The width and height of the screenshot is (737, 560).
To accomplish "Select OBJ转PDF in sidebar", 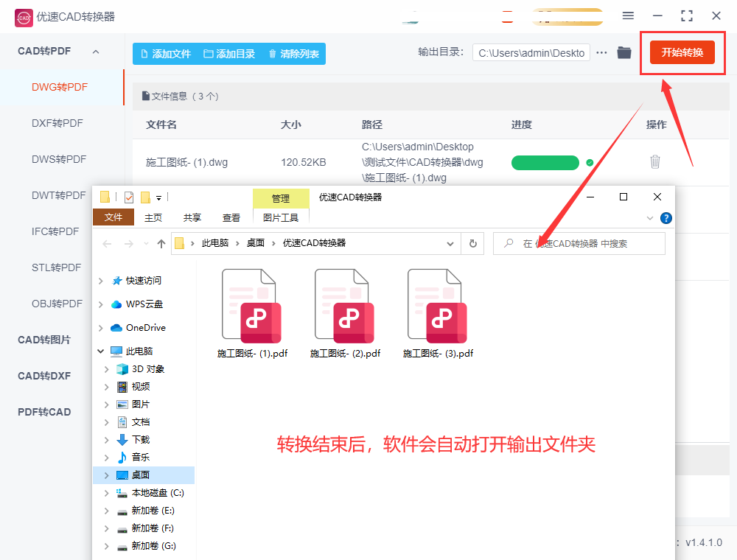I will pos(57,304).
